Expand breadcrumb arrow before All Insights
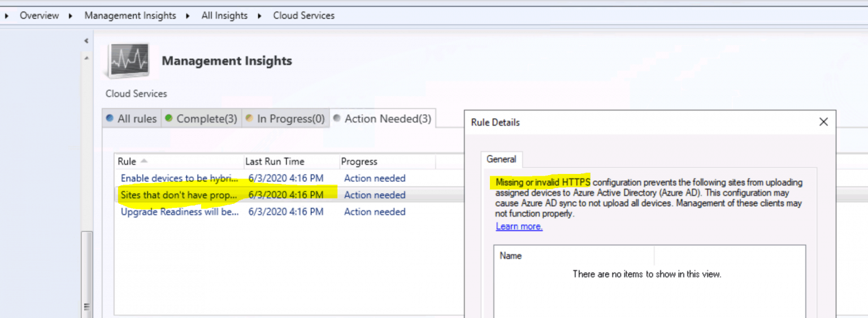Viewport: 868px width, 318px height. (188, 16)
